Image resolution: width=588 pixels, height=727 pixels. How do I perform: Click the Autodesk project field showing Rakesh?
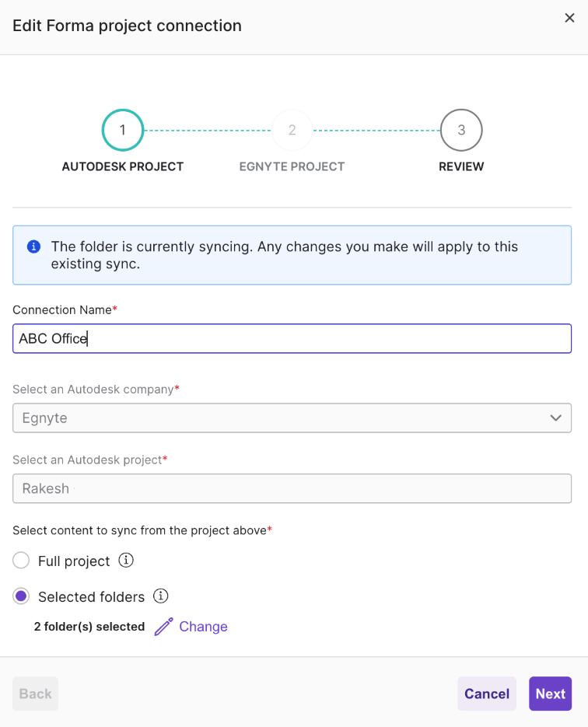292,488
